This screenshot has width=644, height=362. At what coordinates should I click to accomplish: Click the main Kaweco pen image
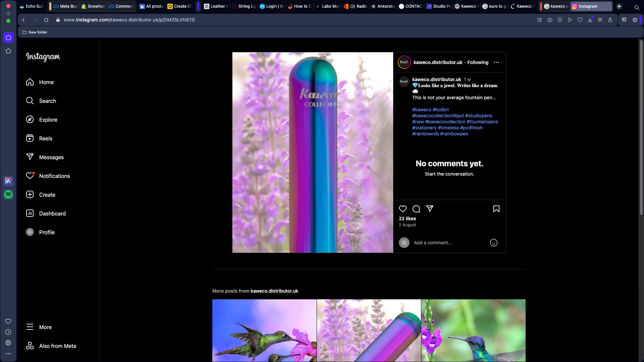(x=313, y=153)
